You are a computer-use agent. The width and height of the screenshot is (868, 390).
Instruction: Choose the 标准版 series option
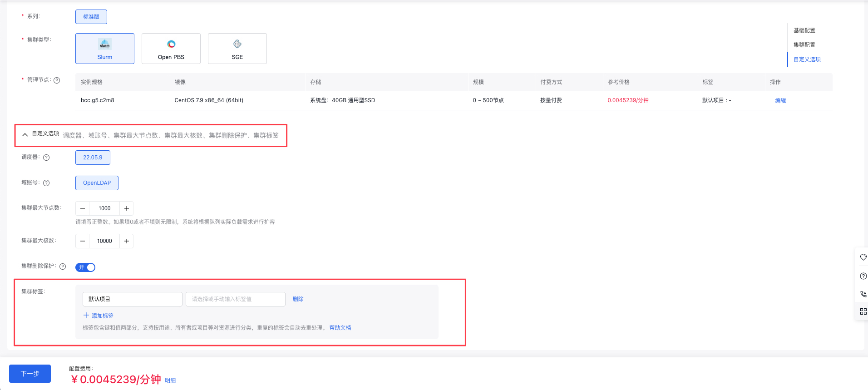tap(91, 17)
